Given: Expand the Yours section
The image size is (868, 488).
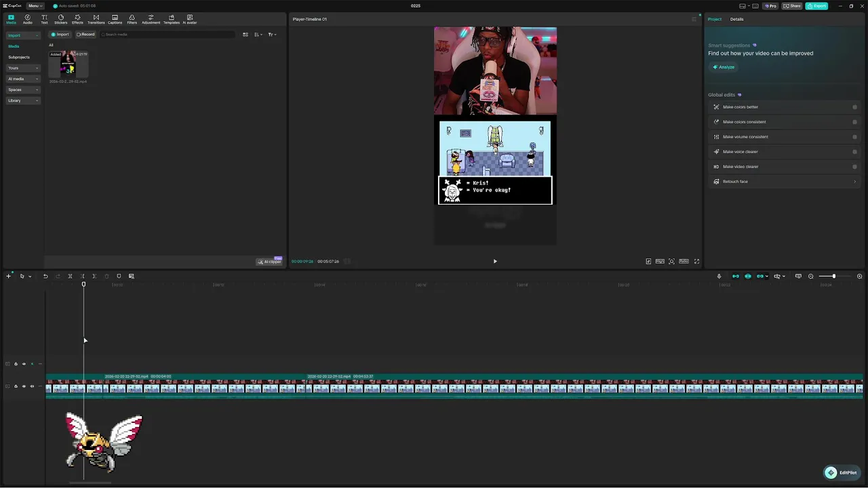Looking at the screenshot, I should click(x=24, y=68).
